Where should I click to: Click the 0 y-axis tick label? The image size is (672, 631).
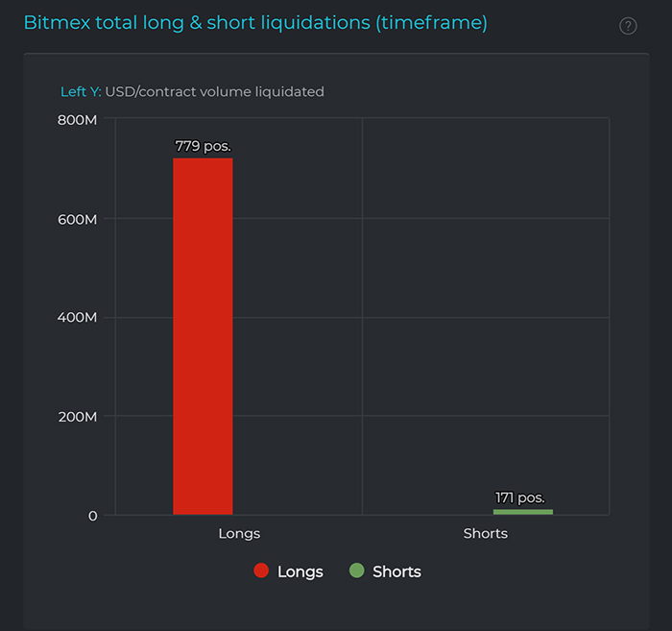coord(93,516)
